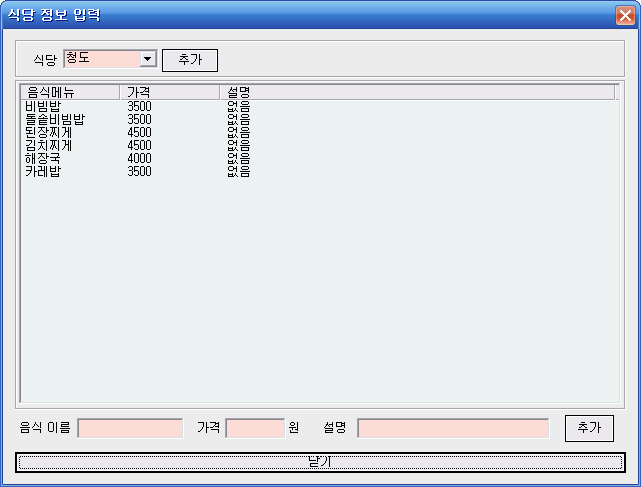Click the 3500 price in the 돌솥비빔밥 row
This screenshot has width=641, height=487.
(x=139, y=119)
